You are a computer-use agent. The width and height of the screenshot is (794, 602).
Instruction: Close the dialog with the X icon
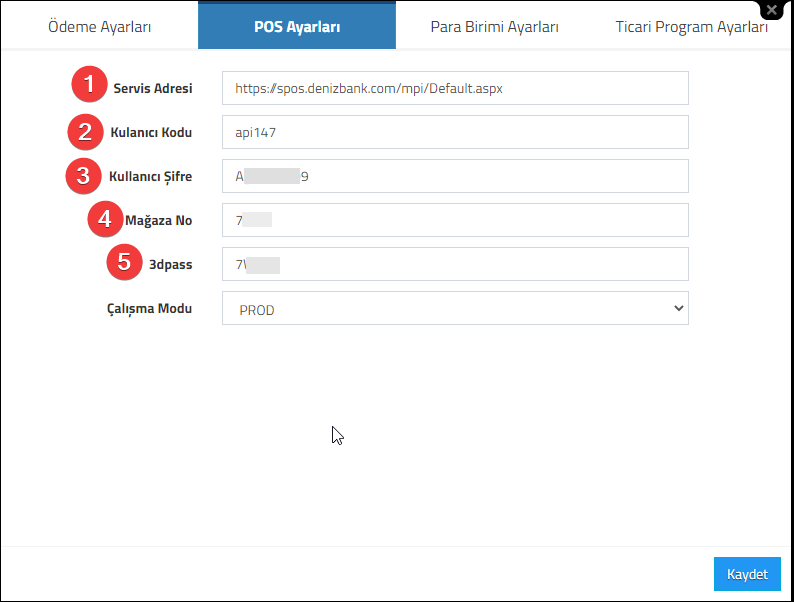click(x=772, y=10)
